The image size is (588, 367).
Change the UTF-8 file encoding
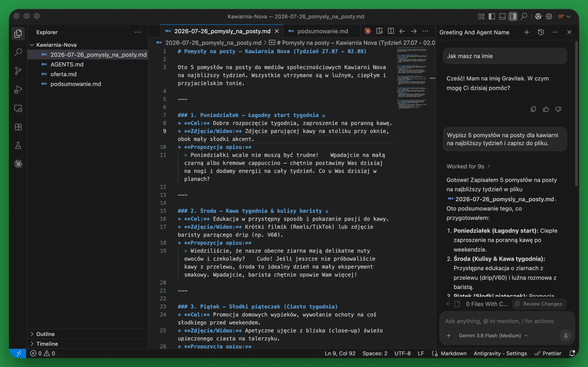pyautogui.click(x=402, y=353)
